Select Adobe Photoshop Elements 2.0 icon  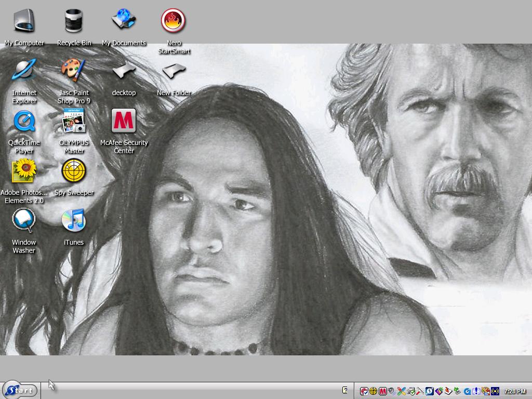[24, 181]
